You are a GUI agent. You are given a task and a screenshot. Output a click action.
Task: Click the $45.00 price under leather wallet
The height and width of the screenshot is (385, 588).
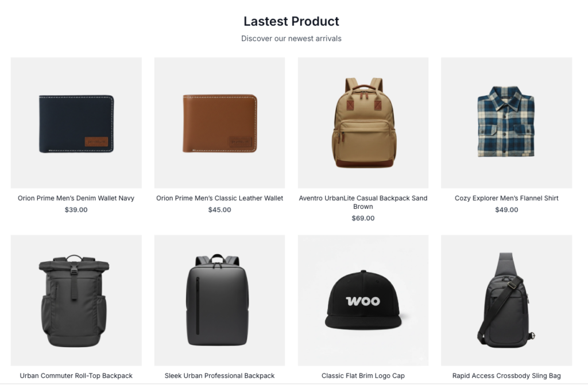point(219,209)
